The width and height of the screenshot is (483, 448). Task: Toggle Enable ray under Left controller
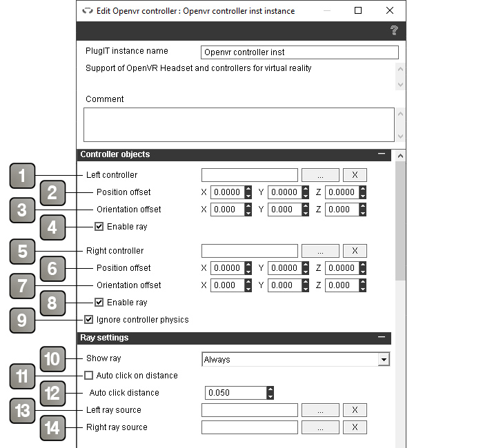point(99,227)
